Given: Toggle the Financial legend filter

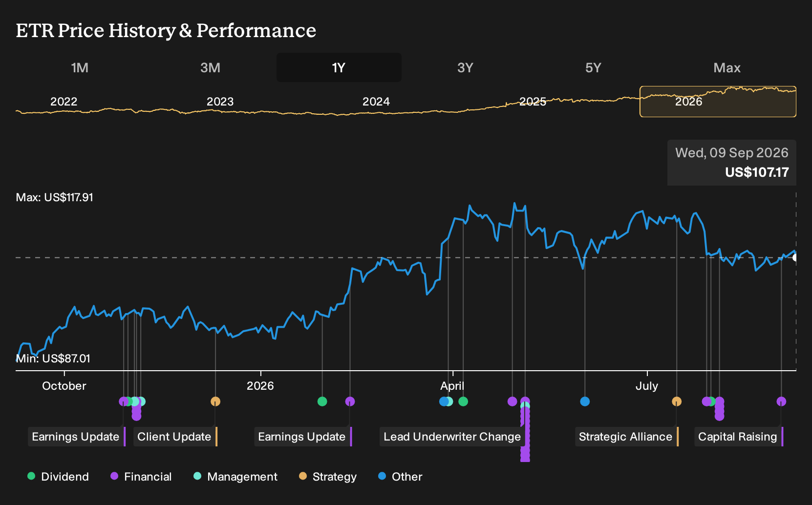Looking at the screenshot, I should coord(141,477).
